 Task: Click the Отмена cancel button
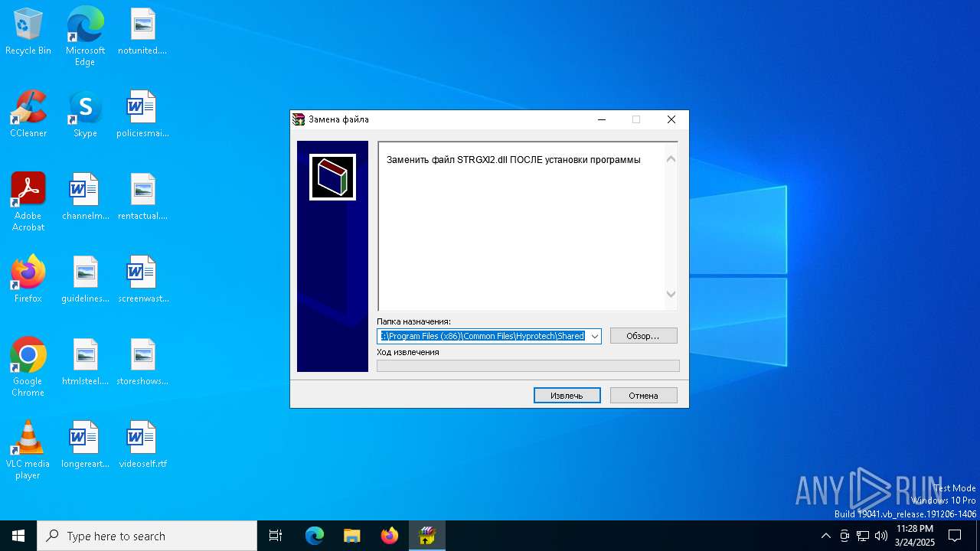[x=644, y=396]
